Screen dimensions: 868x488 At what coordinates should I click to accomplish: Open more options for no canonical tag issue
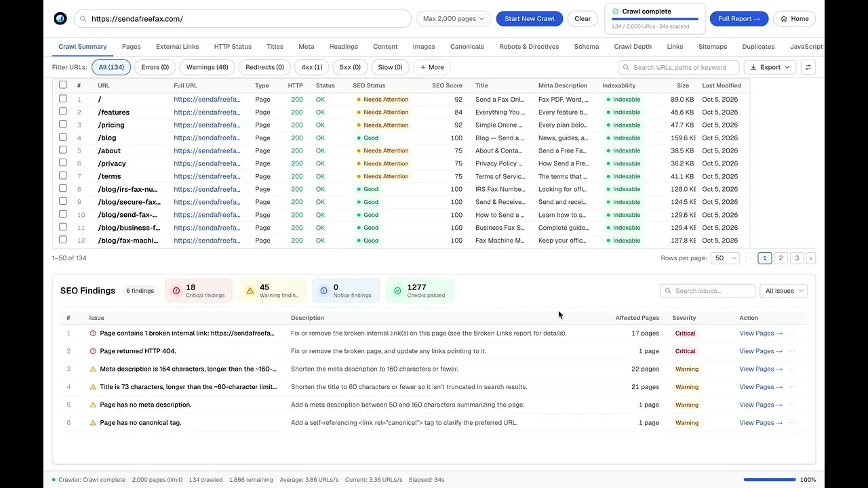(x=791, y=423)
